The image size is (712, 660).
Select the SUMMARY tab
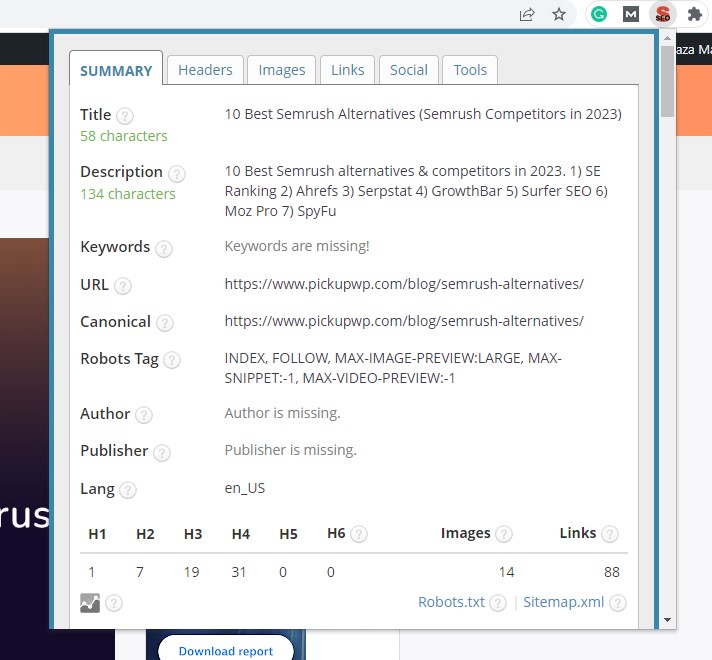point(116,69)
